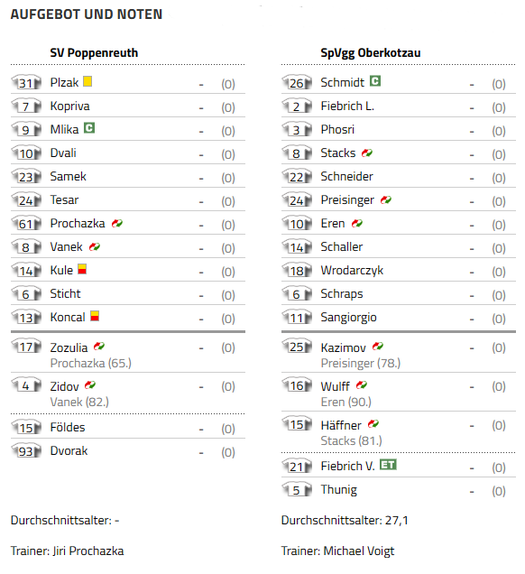The width and height of the screenshot is (525, 574).
Task: Click the Preisinger (78.) substitution note
Action: [x=361, y=363]
